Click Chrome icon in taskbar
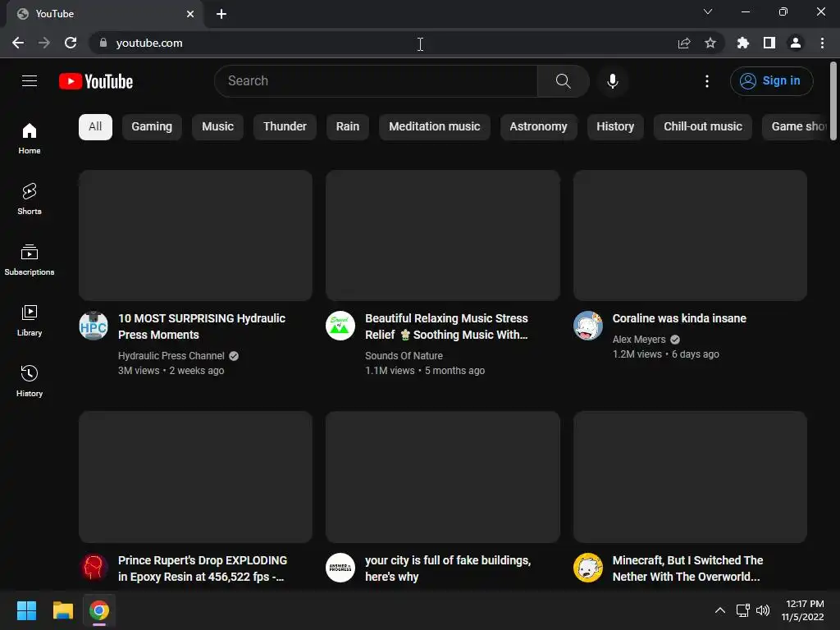This screenshot has width=840, height=630. pyautogui.click(x=99, y=610)
